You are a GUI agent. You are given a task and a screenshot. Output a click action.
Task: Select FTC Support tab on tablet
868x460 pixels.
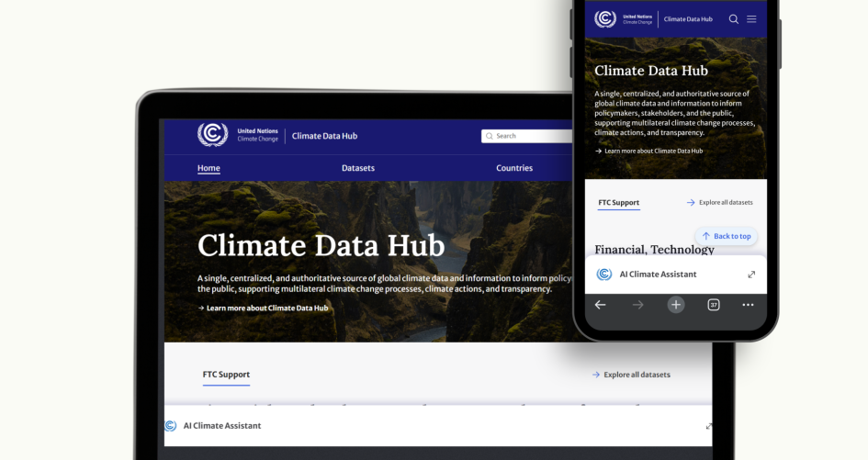[x=226, y=375]
